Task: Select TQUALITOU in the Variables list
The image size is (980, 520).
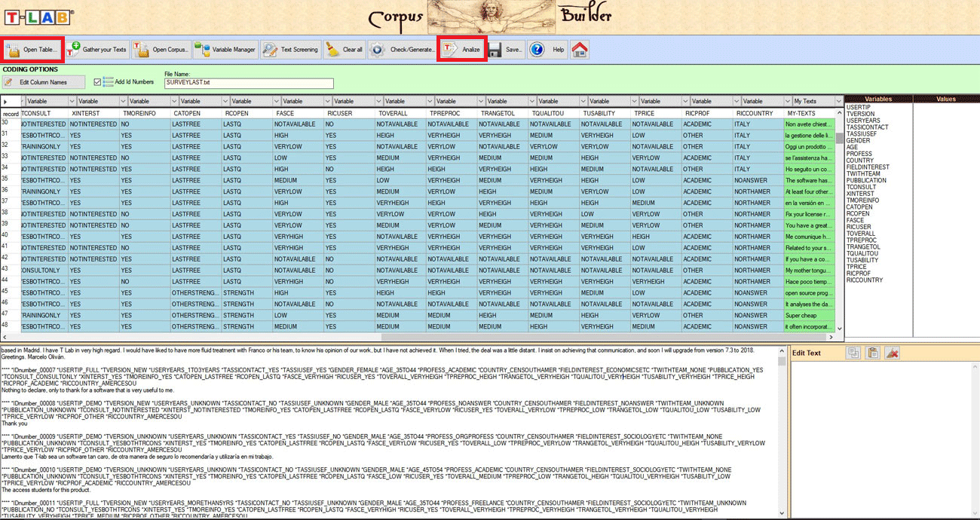Action: tap(862, 253)
